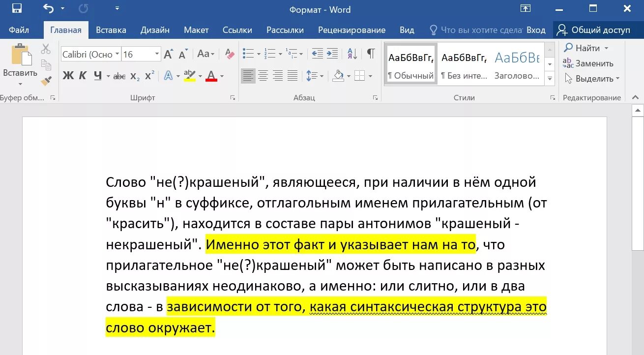Customize the Quick Access Toolbar dropdown
Viewport: 644px width, 355px height.
point(117,8)
